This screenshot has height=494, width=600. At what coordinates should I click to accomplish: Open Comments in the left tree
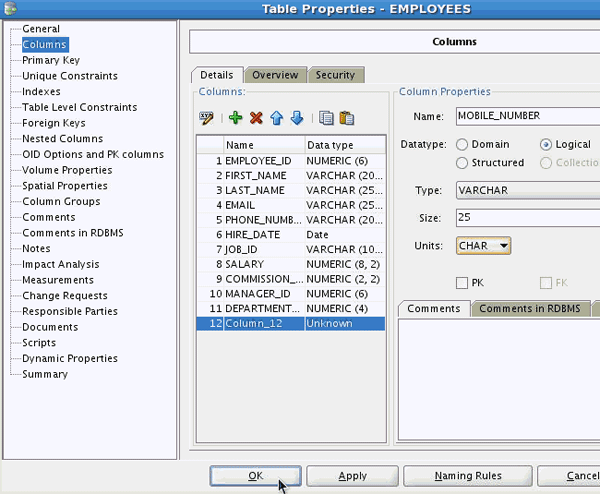49,217
